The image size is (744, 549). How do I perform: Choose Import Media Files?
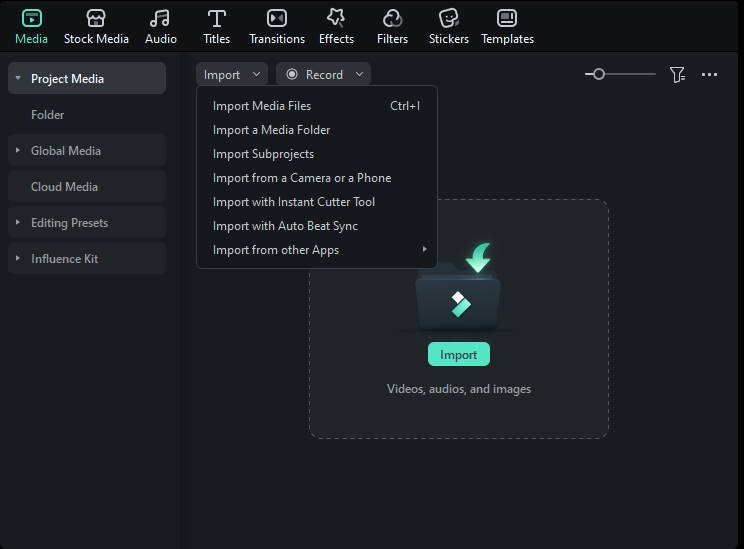pyautogui.click(x=316, y=106)
